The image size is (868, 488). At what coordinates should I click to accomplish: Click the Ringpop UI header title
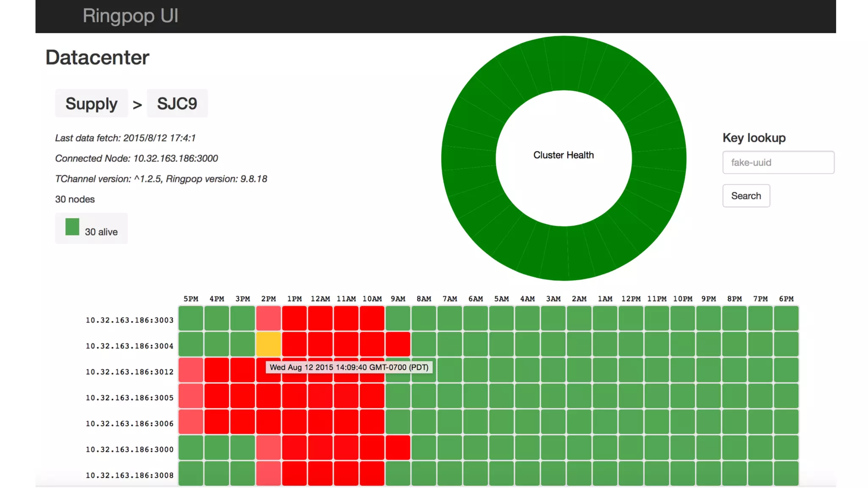click(130, 16)
